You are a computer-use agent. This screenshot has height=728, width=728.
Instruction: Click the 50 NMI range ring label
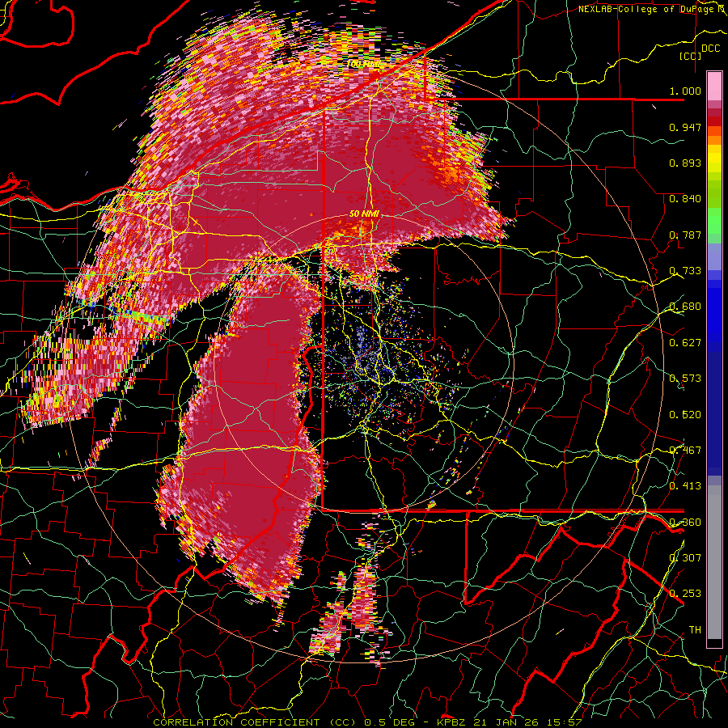point(364,214)
